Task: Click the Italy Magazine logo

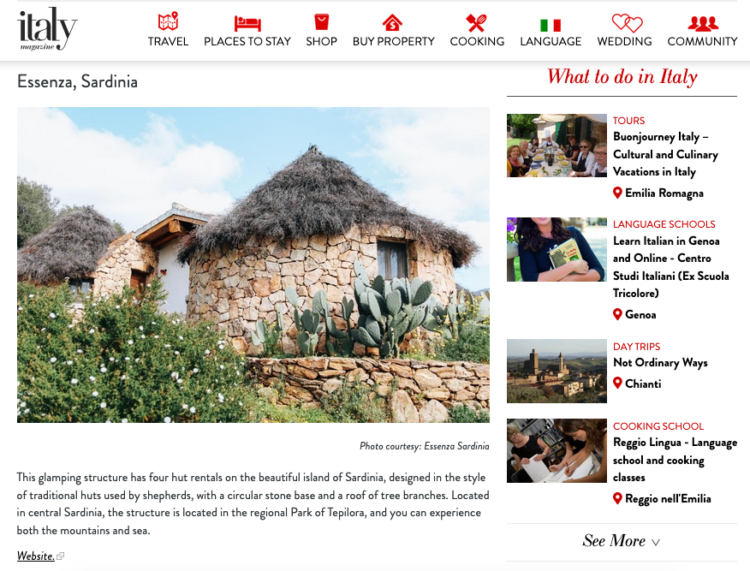Action: click(x=47, y=29)
